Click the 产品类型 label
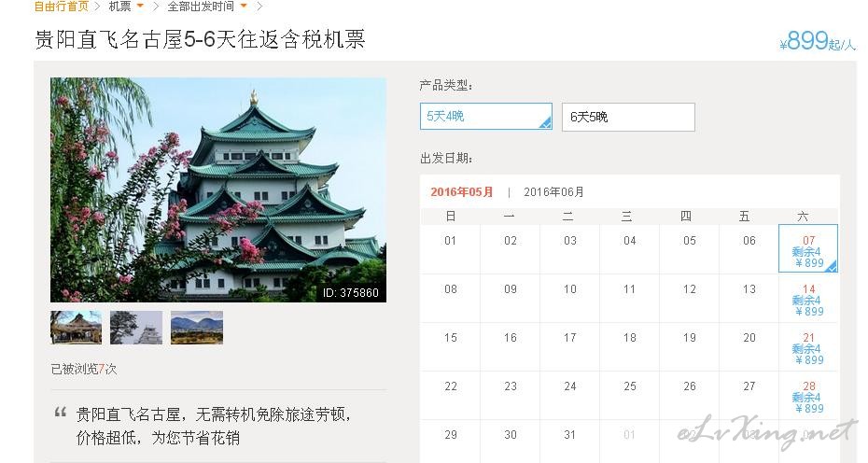This screenshot has width=868, height=463. [x=446, y=85]
